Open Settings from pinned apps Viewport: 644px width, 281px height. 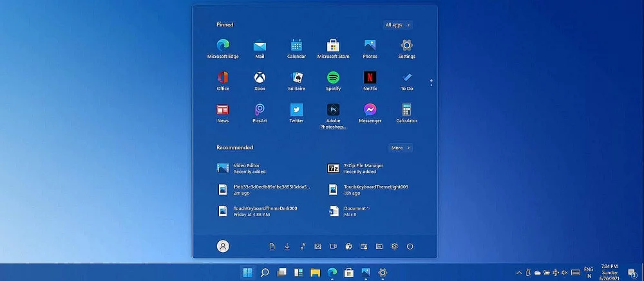[x=406, y=49]
